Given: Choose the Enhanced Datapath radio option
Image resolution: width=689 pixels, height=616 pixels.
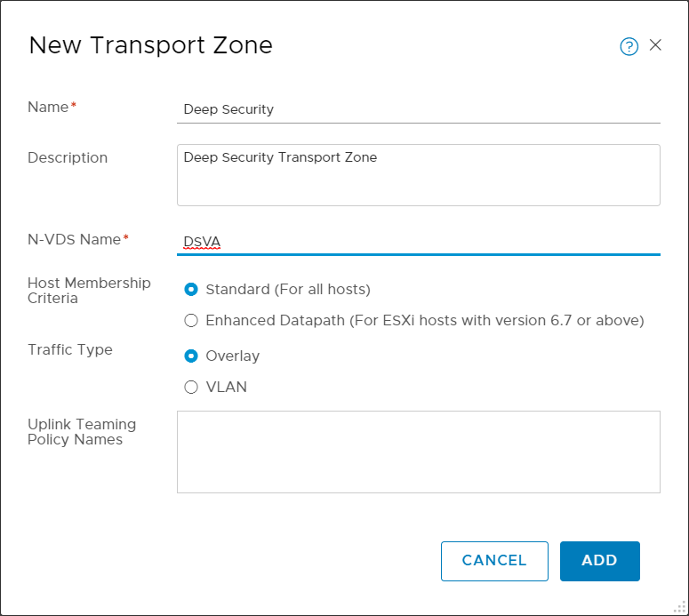Looking at the screenshot, I should pyautogui.click(x=191, y=320).
